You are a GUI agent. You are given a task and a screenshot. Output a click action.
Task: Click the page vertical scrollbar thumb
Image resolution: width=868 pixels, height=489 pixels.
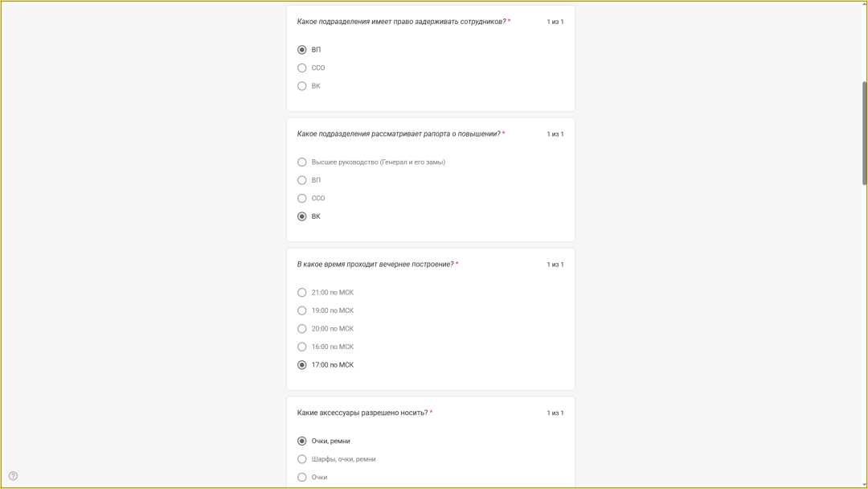point(865,133)
